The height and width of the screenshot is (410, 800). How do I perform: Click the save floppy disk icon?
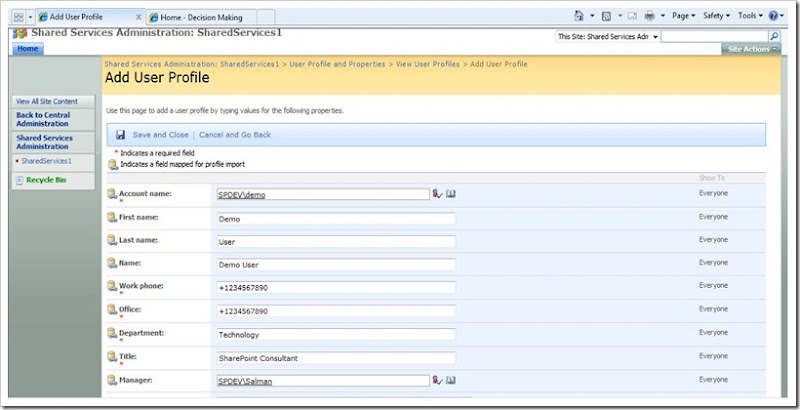click(x=120, y=135)
